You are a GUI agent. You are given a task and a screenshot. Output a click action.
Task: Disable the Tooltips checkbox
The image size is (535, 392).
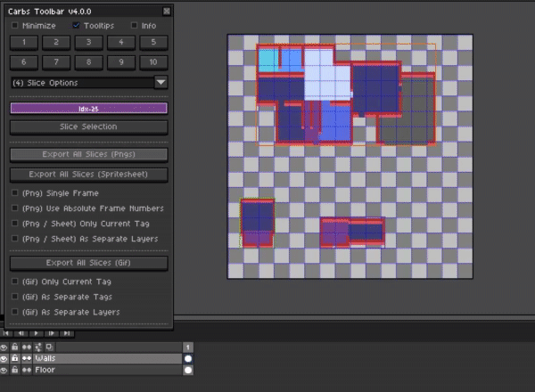click(x=76, y=25)
